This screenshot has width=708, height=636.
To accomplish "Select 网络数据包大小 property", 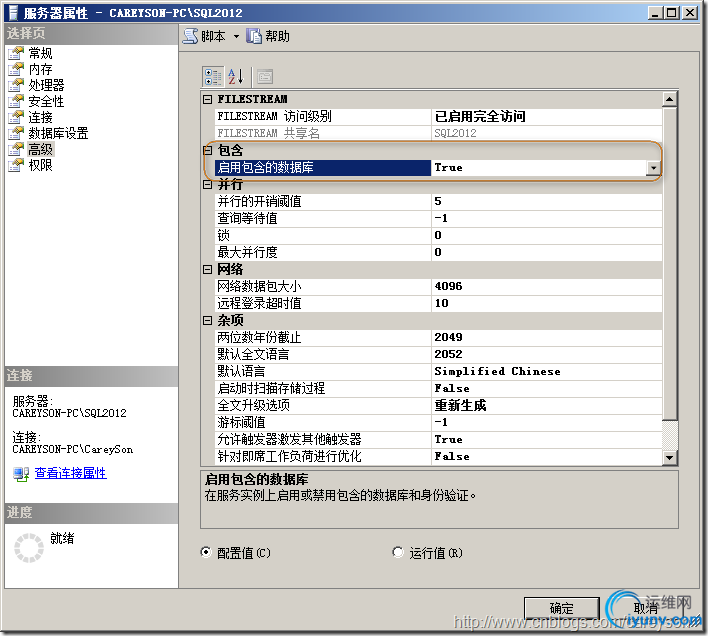I will (323, 287).
